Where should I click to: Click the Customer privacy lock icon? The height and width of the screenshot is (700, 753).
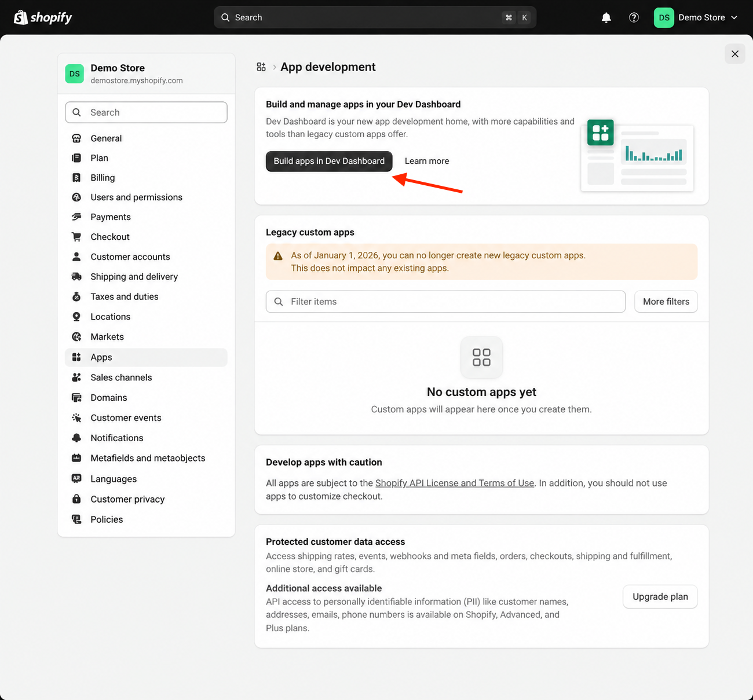click(x=76, y=499)
